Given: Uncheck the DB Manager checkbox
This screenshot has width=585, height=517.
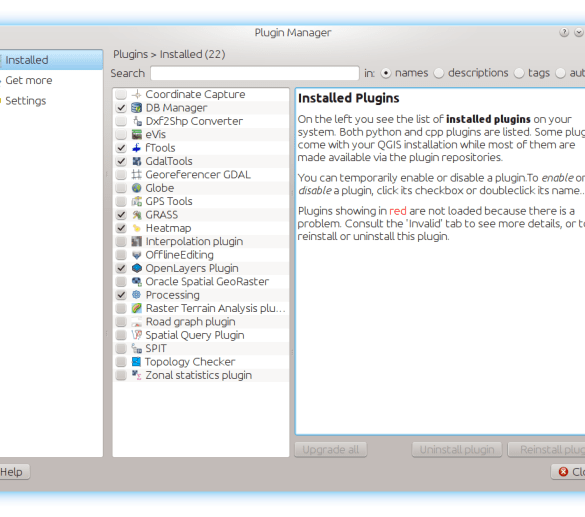Looking at the screenshot, I should [x=121, y=108].
